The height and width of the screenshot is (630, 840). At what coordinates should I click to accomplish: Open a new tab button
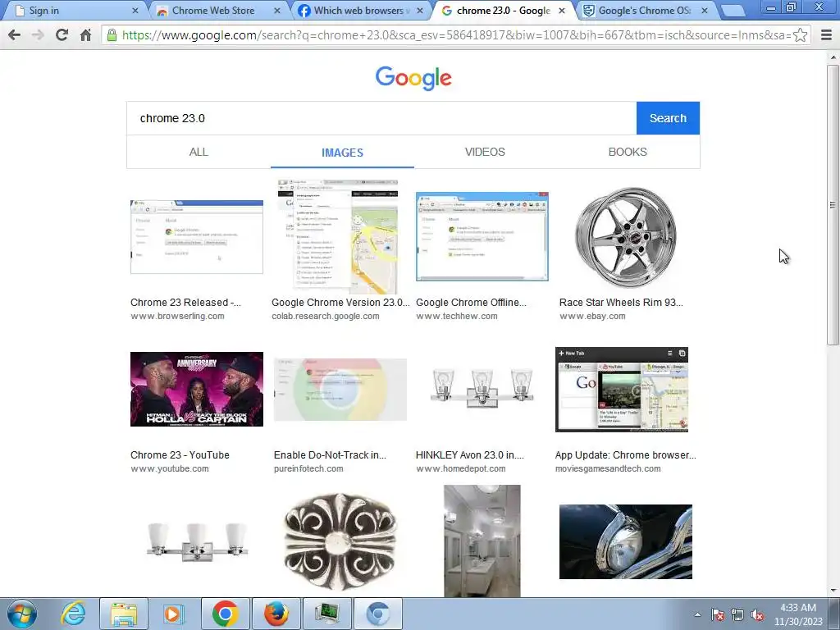click(732, 11)
